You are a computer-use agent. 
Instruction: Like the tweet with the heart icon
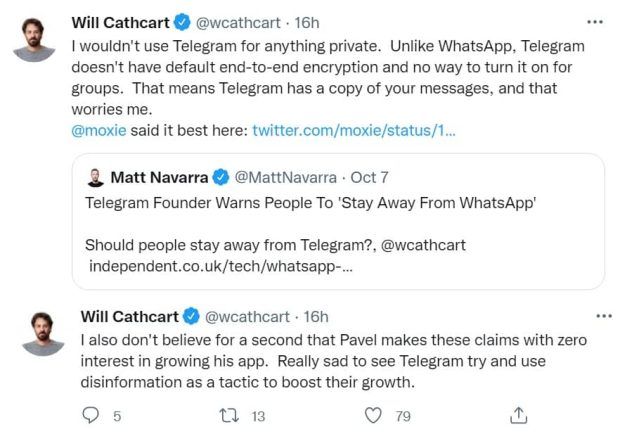373,416
